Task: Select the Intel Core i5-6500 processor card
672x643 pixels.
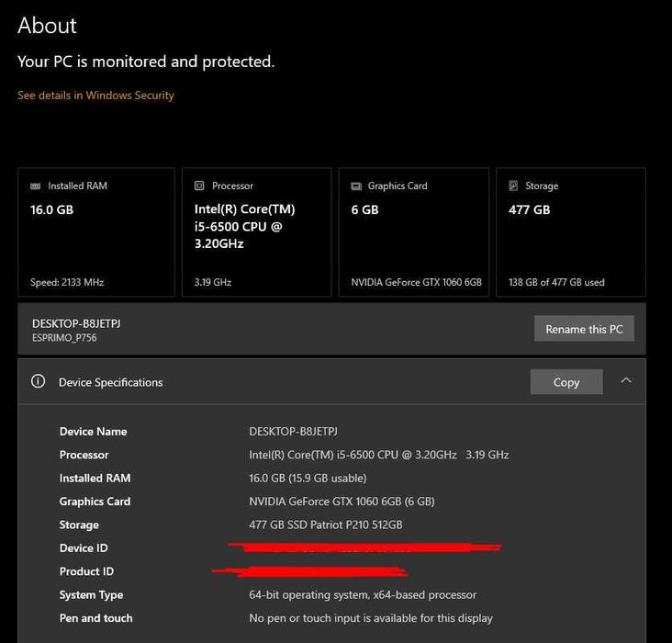Action: pyautogui.click(x=257, y=232)
